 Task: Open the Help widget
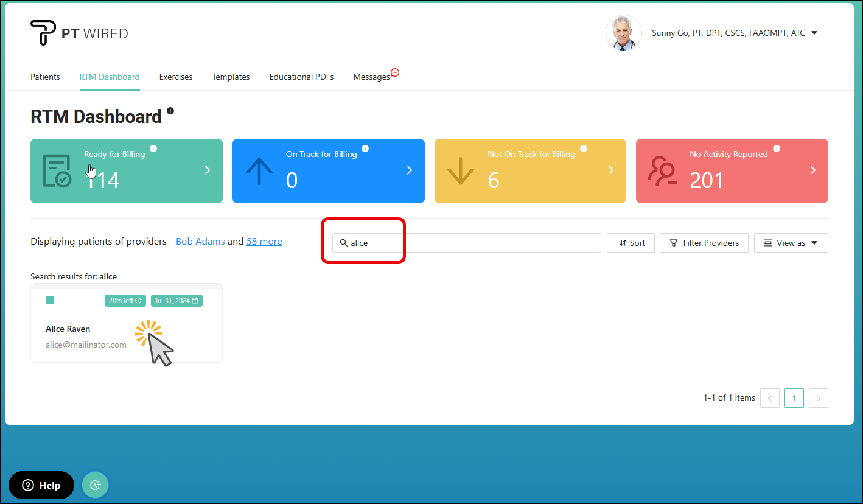coord(41,485)
